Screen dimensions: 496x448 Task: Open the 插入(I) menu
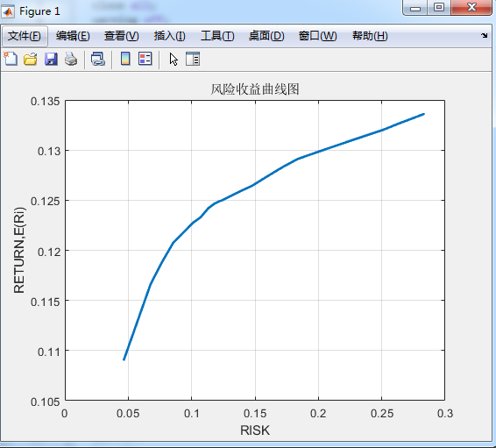tap(169, 36)
